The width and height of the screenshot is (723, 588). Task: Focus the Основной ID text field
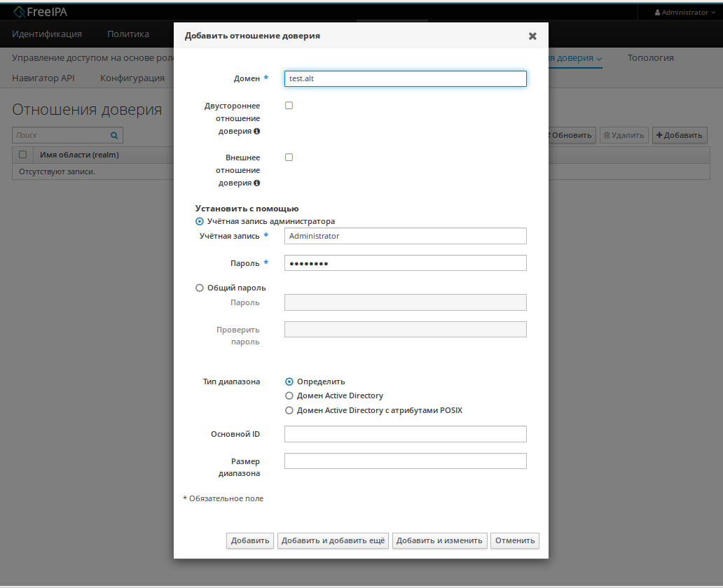pyautogui.click(x=405, y=434)
